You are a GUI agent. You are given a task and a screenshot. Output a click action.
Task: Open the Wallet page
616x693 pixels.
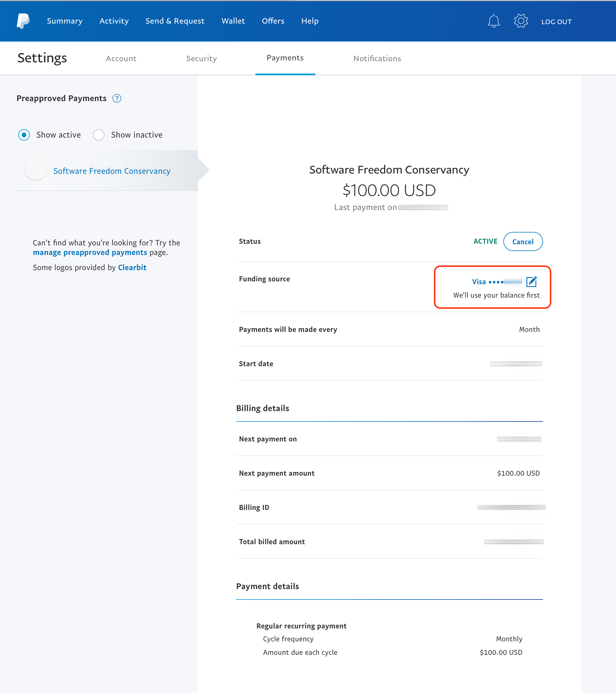pos(233,21)
